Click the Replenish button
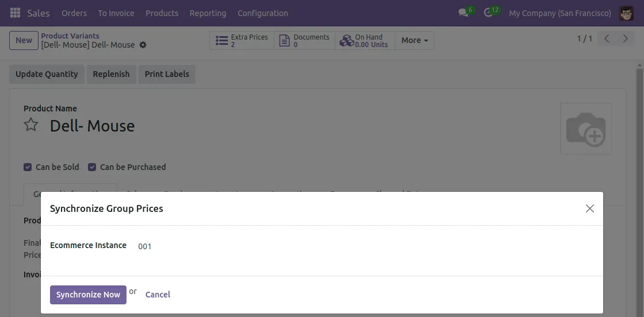 tap(112, 74)
